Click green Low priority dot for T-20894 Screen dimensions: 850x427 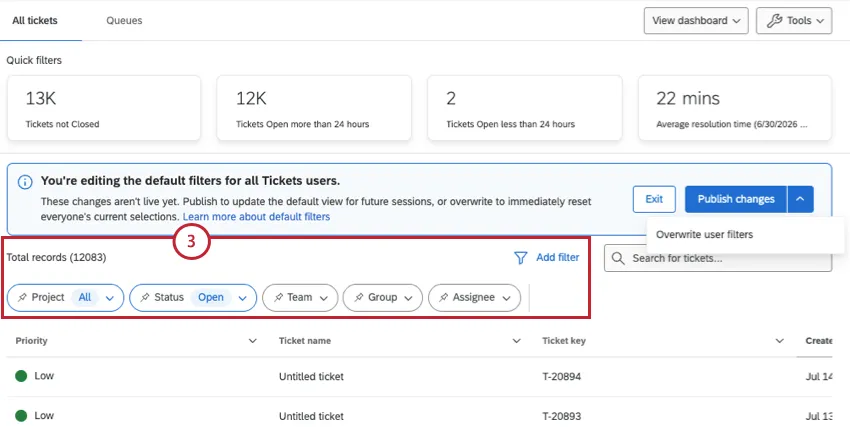click(21, 376)
